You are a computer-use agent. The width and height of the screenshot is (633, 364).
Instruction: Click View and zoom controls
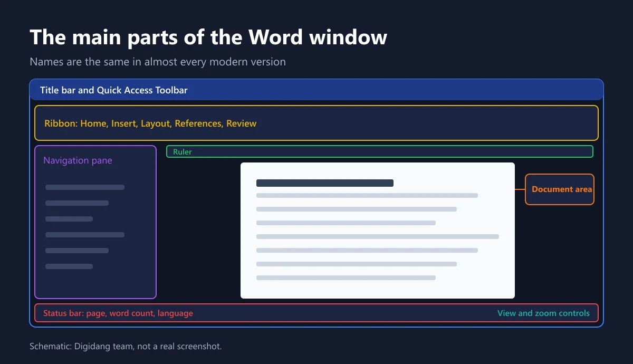click(x=543, y=313)
